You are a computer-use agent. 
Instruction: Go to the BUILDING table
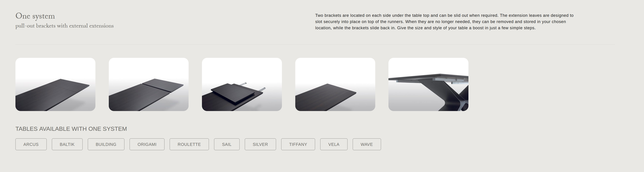[x=106, y=144]
